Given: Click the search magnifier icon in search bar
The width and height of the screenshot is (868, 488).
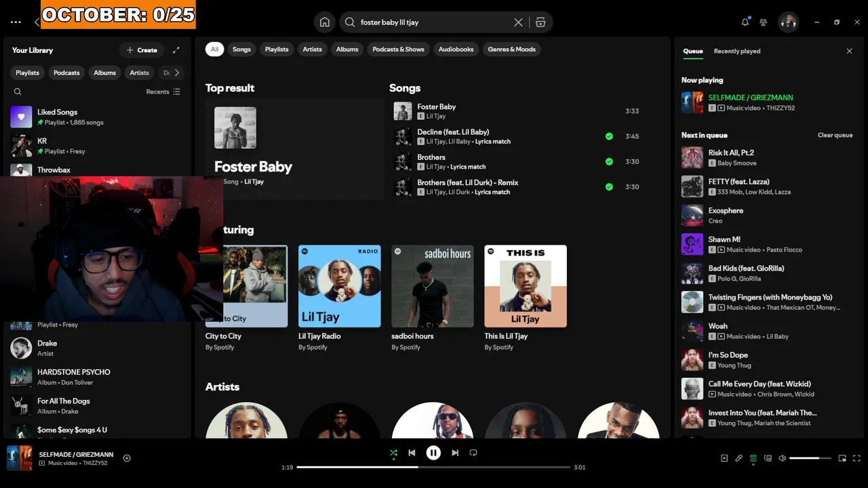Looking at the screenshot, I should [350, 22].
